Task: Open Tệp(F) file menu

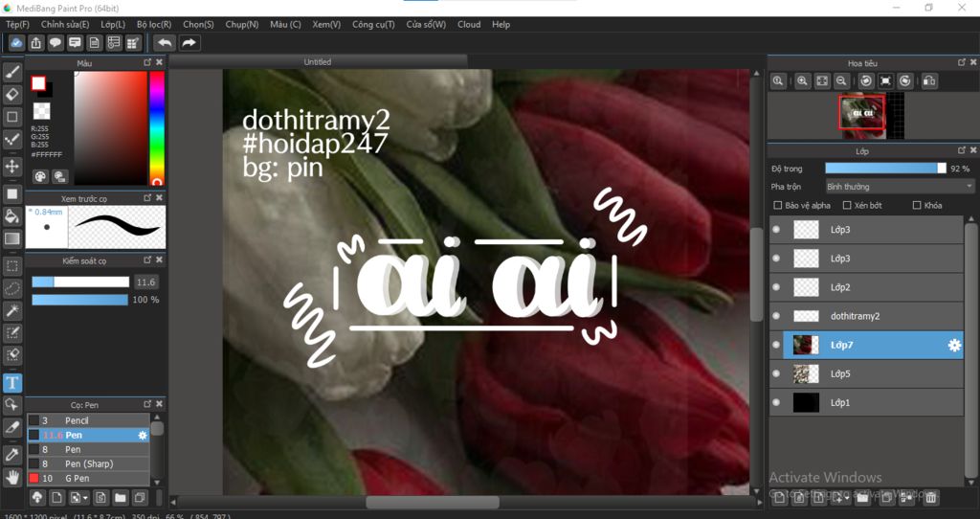Action: point(17,24)
